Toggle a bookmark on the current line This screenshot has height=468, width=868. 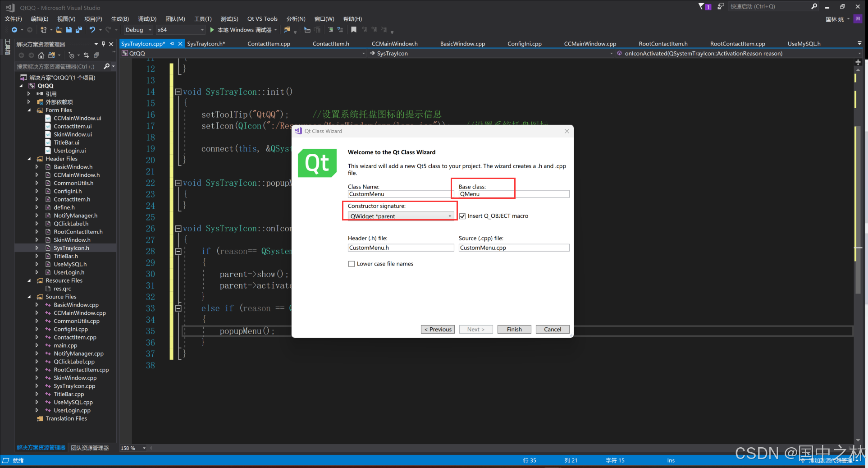tap(354, 30)
